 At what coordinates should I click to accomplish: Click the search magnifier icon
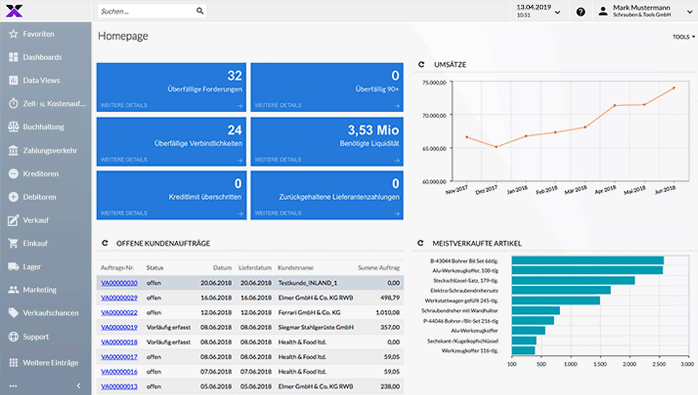[200, 11]
